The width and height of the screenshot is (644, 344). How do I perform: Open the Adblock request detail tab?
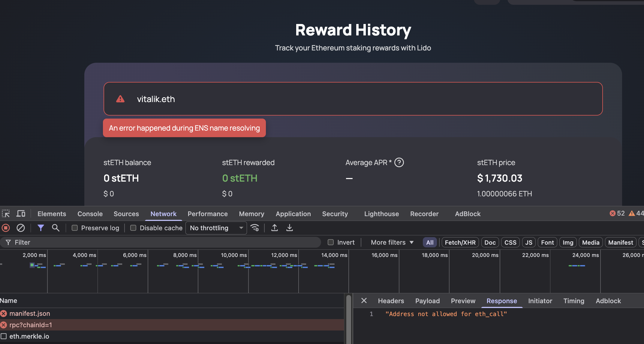coord(608,301)
